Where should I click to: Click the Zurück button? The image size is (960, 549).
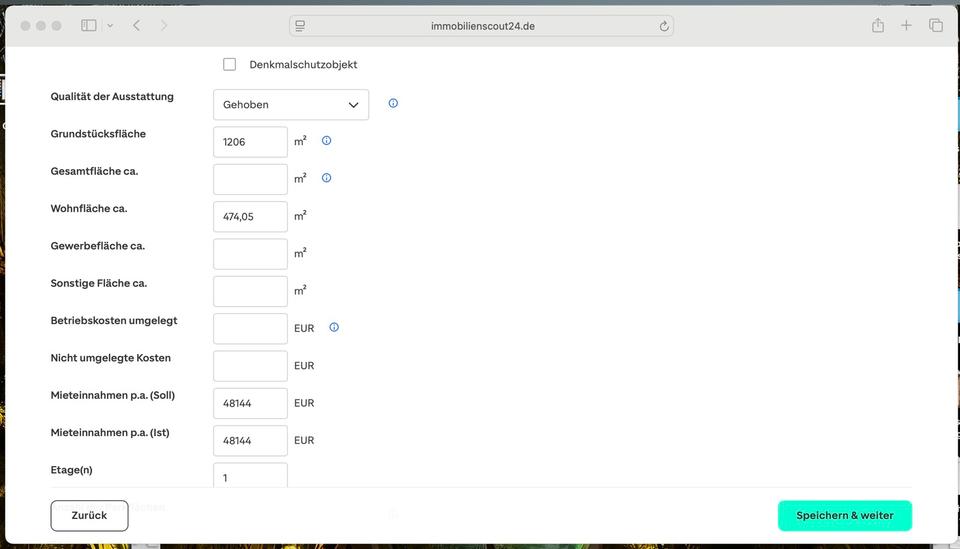click(89, 515)
